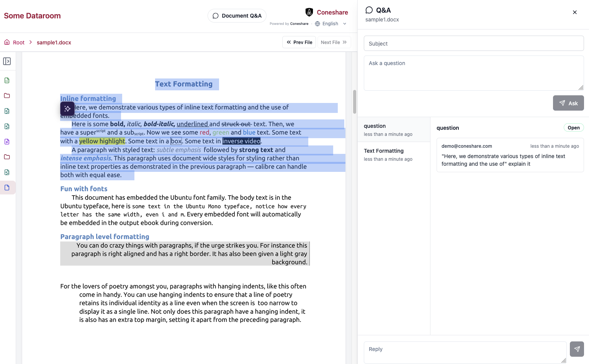Click the 'yellow highlight' text in document
589x364 pixels.
102,141
